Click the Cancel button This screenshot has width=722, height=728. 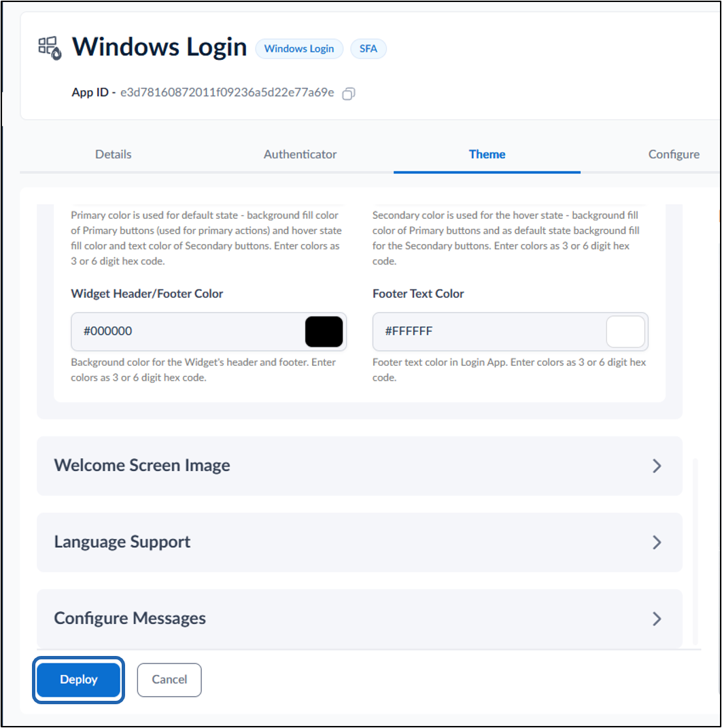pyautogui.click(x=169, y=680)
